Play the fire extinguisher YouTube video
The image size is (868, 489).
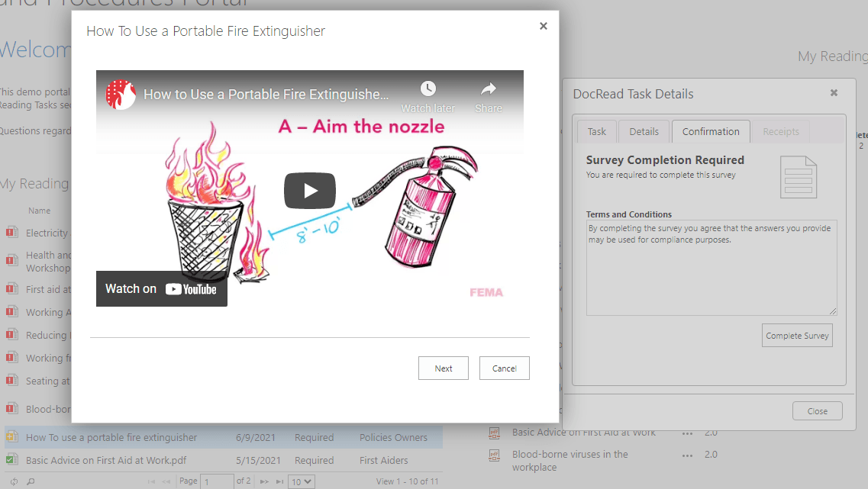point(310,191)
